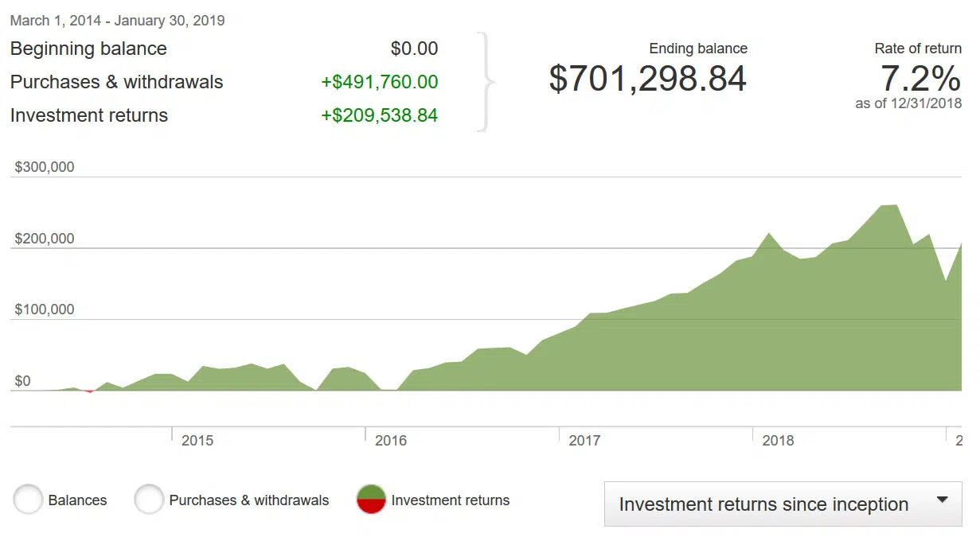Click the 2015 marker on the time axis
The height and width of the screenshot is (537, 980).
(197, 440)
